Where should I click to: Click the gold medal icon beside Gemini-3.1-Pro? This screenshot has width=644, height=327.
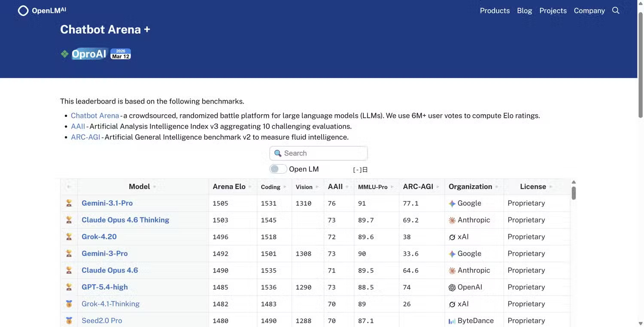69,203
